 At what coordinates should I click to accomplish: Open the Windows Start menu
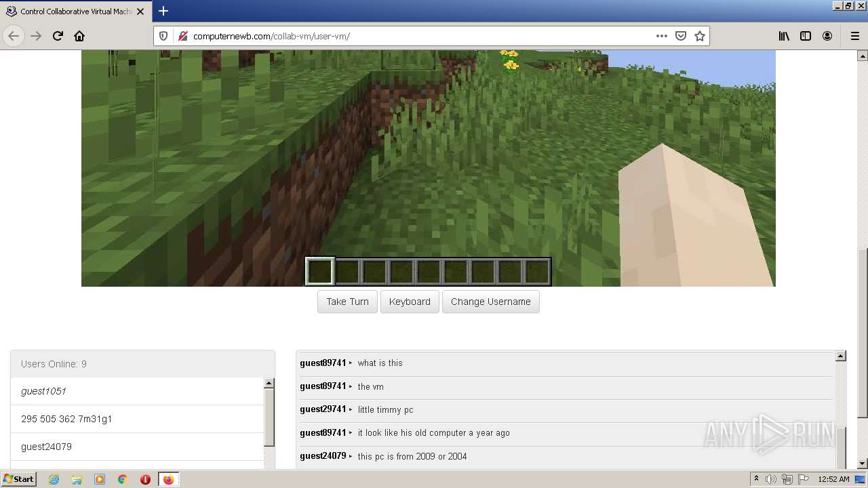(19, 479)
